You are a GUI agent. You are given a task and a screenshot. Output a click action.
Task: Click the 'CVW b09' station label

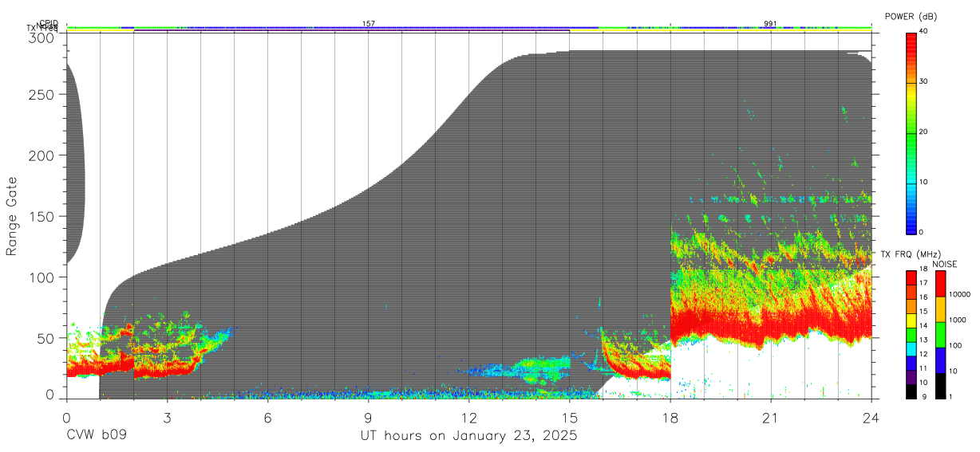97,436
